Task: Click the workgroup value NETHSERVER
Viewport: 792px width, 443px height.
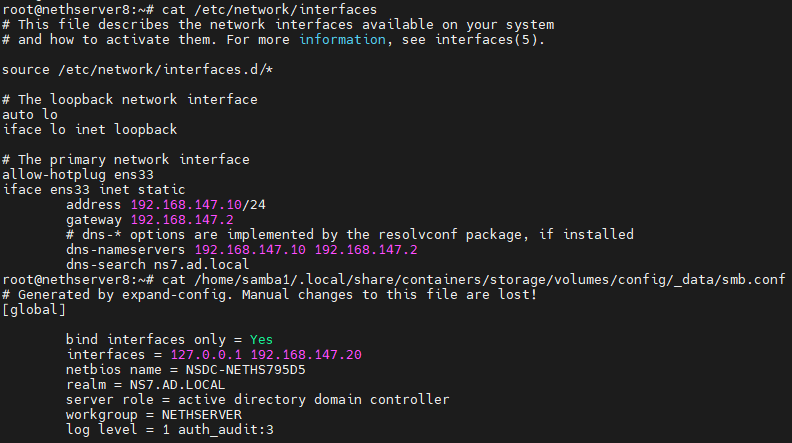Action: coord(202,415)
